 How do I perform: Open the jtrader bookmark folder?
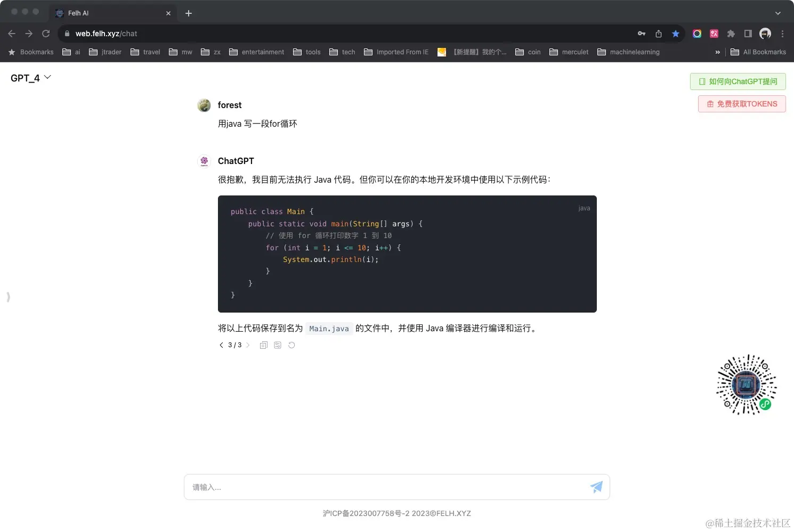coord(106,52)
